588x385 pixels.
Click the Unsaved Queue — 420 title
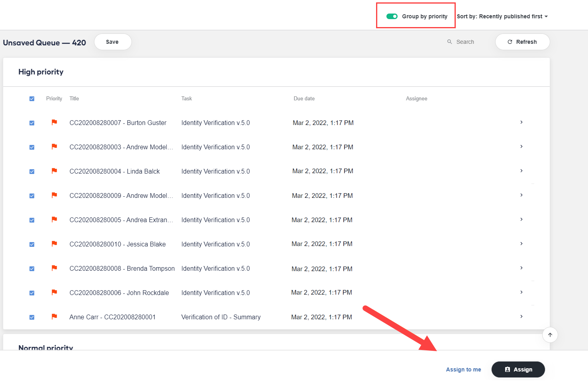(x=45, y=43)
